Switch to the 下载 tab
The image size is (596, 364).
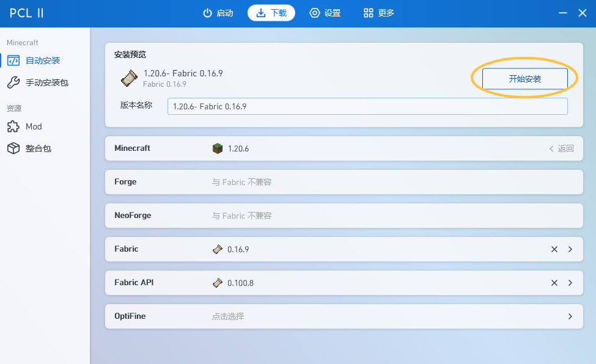[271, 13]
